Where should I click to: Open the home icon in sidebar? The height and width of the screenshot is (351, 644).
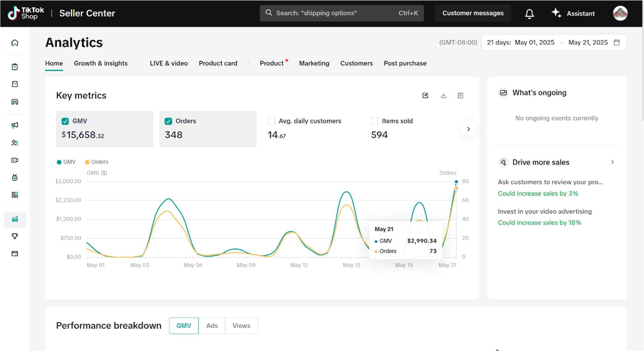coord(15,43)
